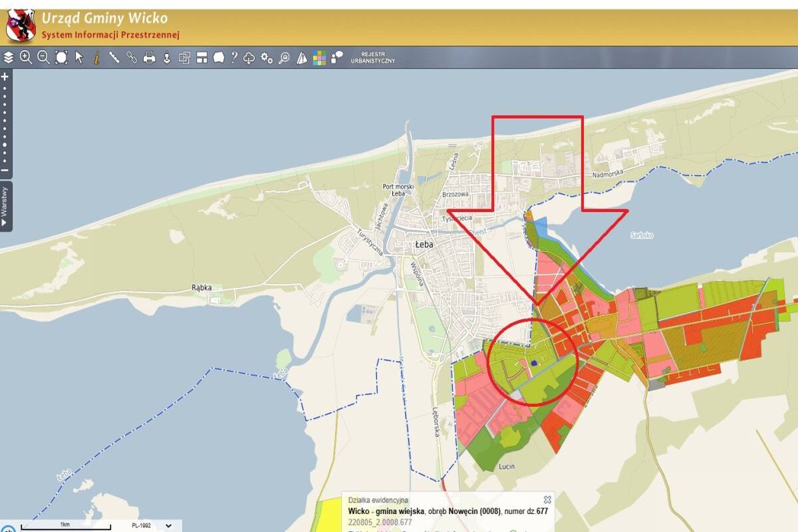Open the layers stack icon in toolbar
Viewport: 798px width, 532px height.
[8, 58]
